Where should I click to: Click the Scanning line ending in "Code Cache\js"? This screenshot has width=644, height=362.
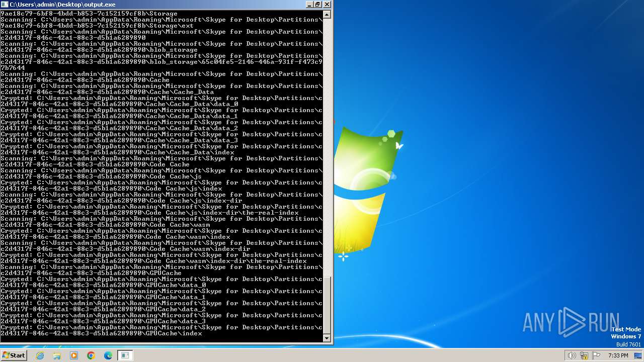(162, 173)
